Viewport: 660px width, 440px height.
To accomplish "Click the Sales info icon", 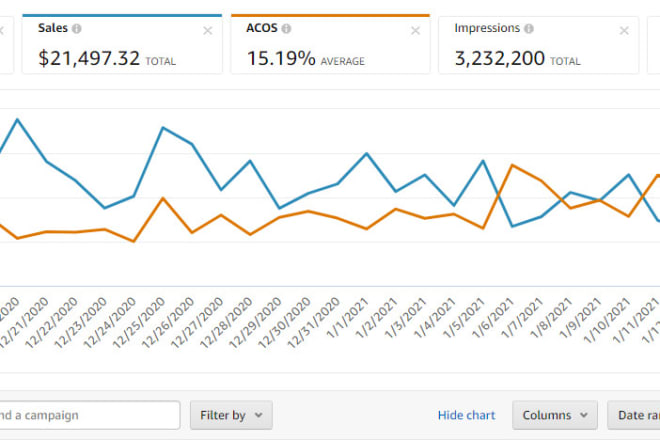I will pos(76,29).
